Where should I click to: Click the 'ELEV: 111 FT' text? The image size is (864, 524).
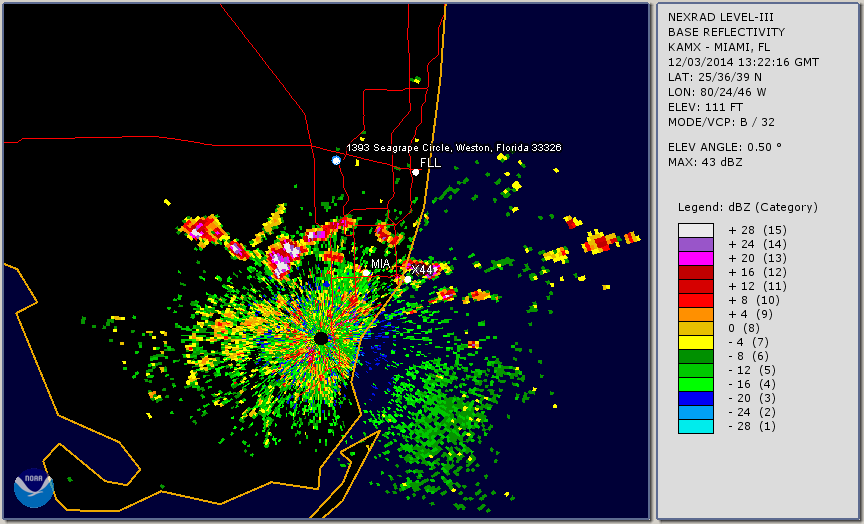[705, 107]
